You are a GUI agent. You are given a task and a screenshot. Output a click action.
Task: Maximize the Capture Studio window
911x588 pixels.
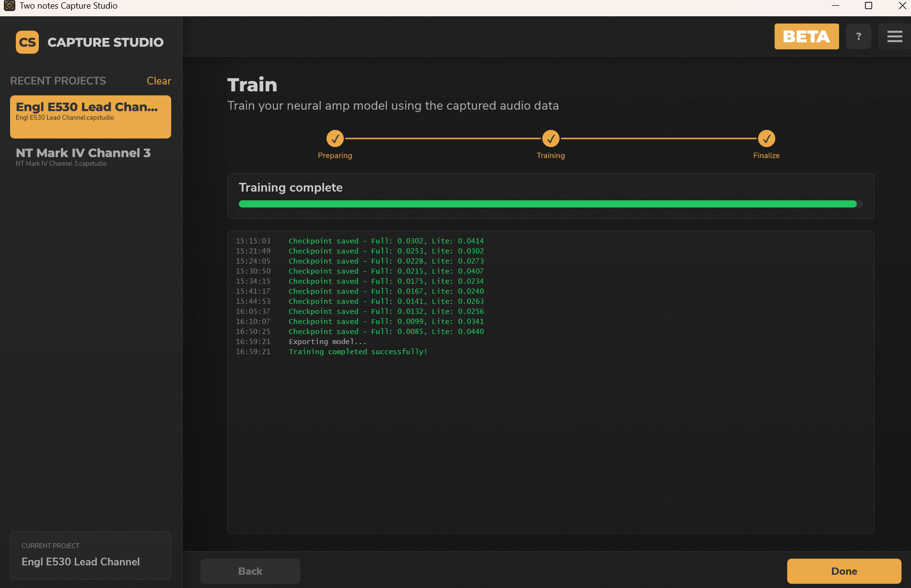868,6
